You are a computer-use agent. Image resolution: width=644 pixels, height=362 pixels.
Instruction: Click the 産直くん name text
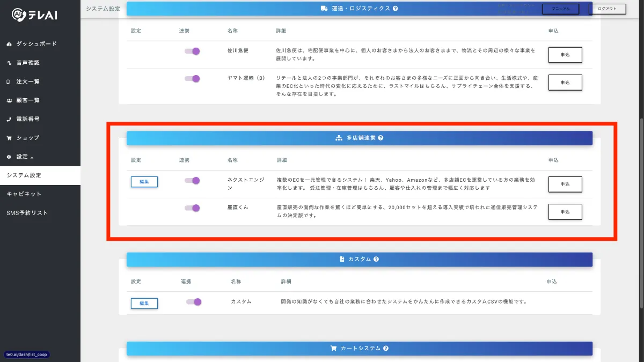[238, 208]
